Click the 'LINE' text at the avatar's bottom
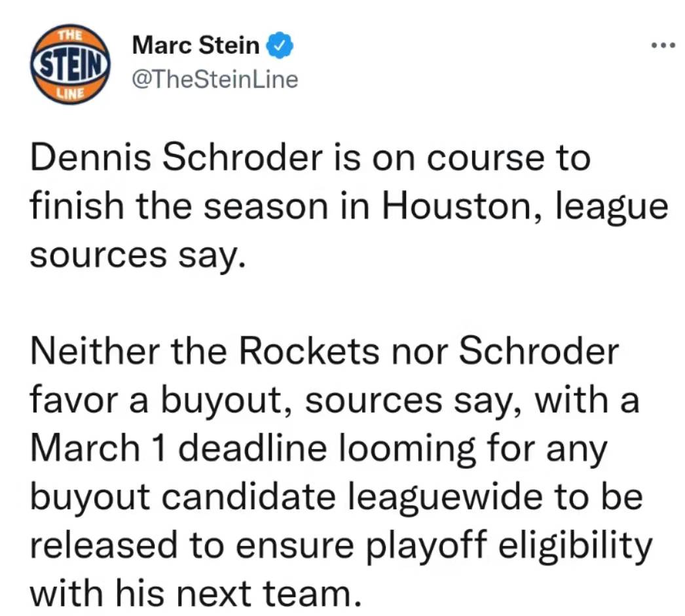 [x=70, y=93]
